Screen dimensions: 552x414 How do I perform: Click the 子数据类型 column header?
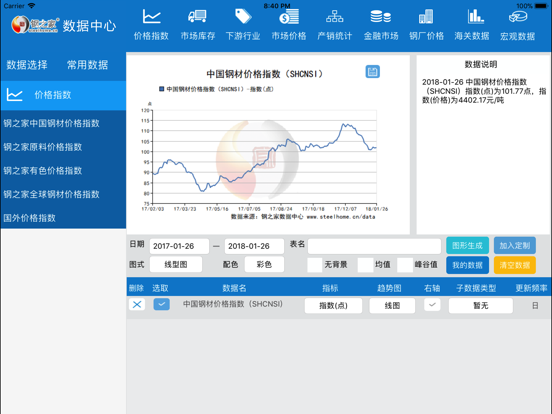476,288
